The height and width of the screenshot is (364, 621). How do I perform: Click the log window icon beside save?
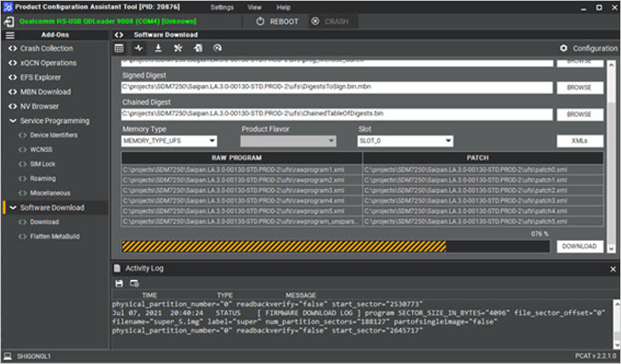click(x=134, y=283)
